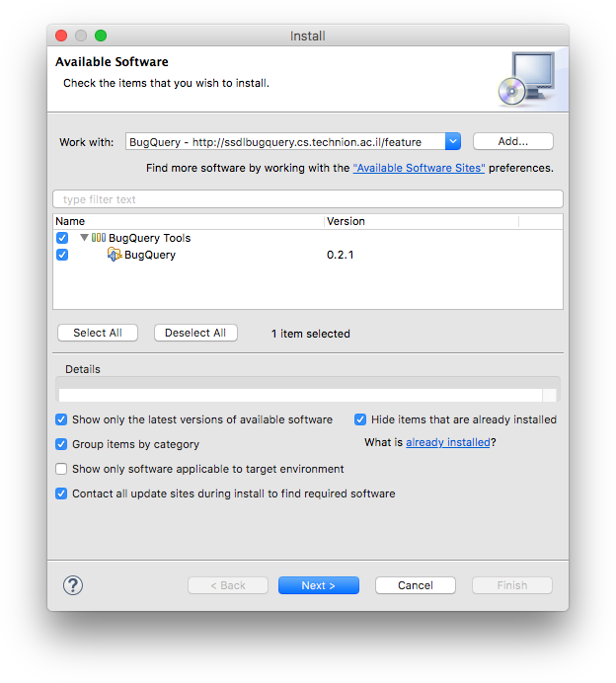Uncheck the BugQuery 0.2.1 item checkbox

[62, 255]
